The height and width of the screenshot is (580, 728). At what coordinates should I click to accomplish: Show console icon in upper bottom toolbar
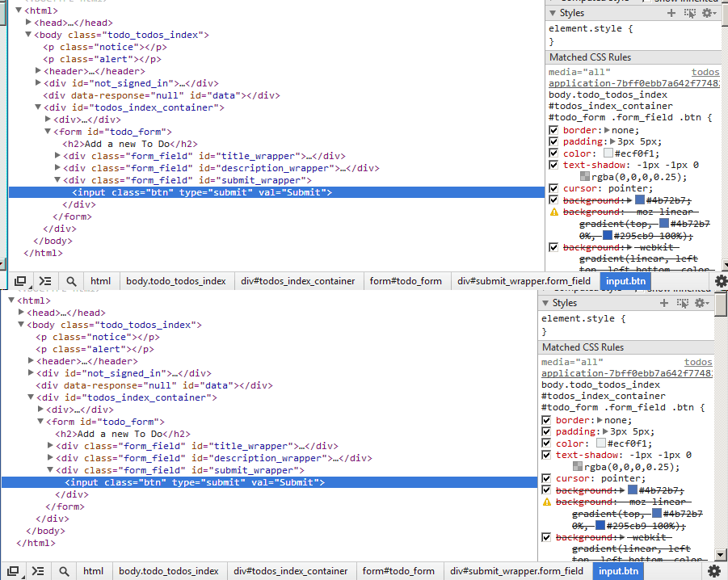45,281
